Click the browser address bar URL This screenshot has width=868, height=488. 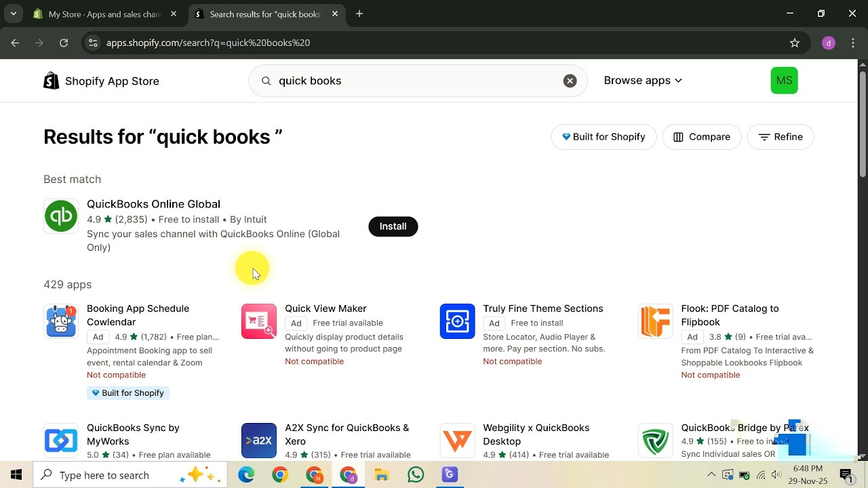[x=208, y=43]
